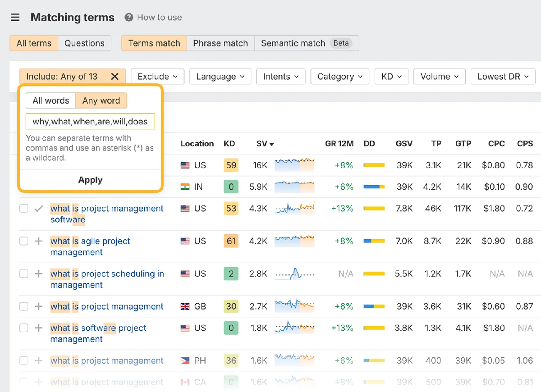Open keyword 'what is project management software'

click(x=107, y=214)
